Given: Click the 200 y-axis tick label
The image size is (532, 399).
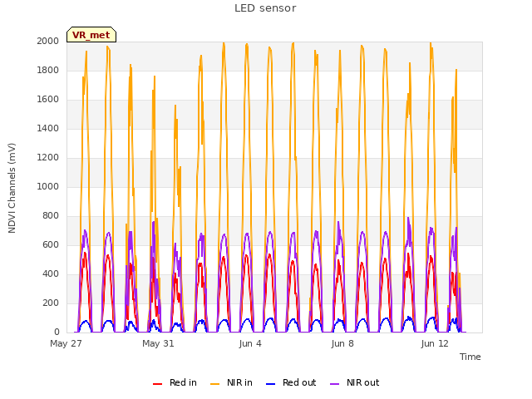Looking at the screenshot, I should tap(51, 303).
